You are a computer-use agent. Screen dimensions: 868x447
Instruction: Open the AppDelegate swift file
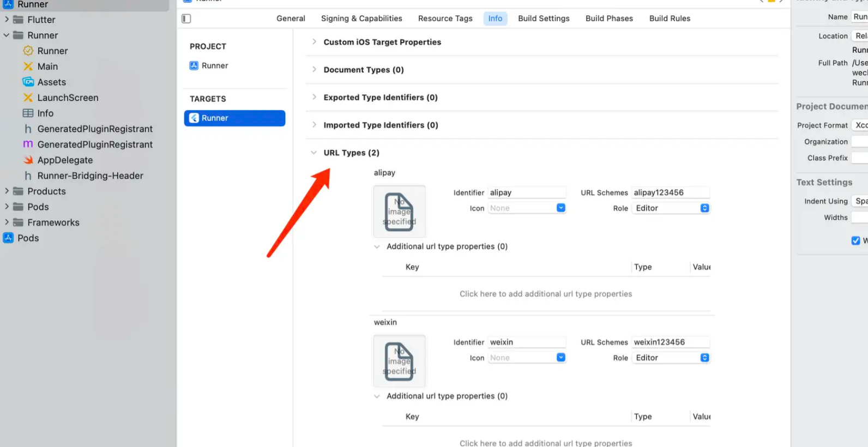point(65,160)
